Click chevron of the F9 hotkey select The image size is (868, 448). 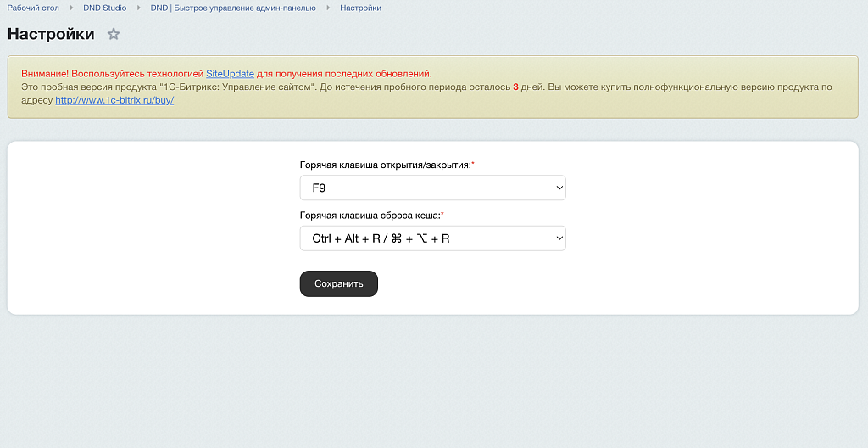point(559,188)
